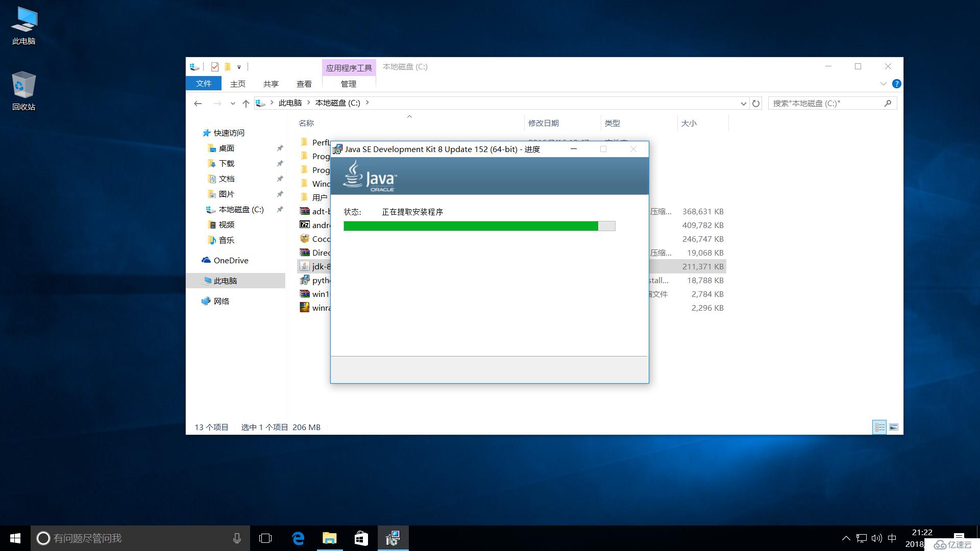Switch to preview pane view icon

click(894, 427)
